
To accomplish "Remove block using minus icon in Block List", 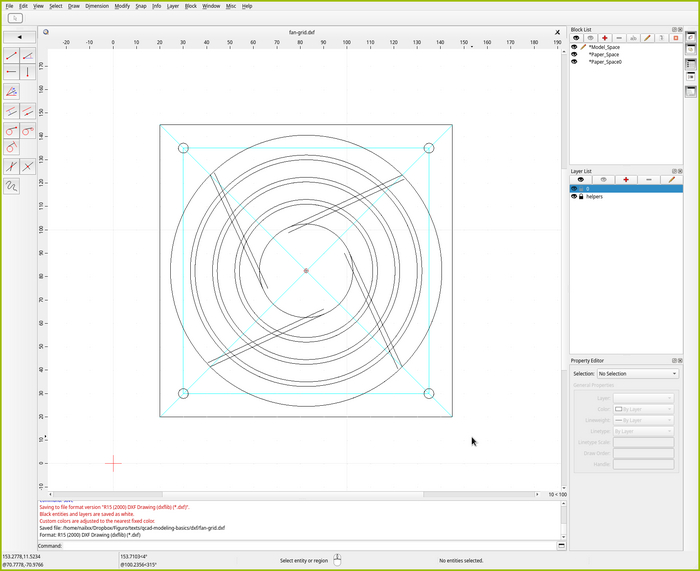I will tap(619, 38).
